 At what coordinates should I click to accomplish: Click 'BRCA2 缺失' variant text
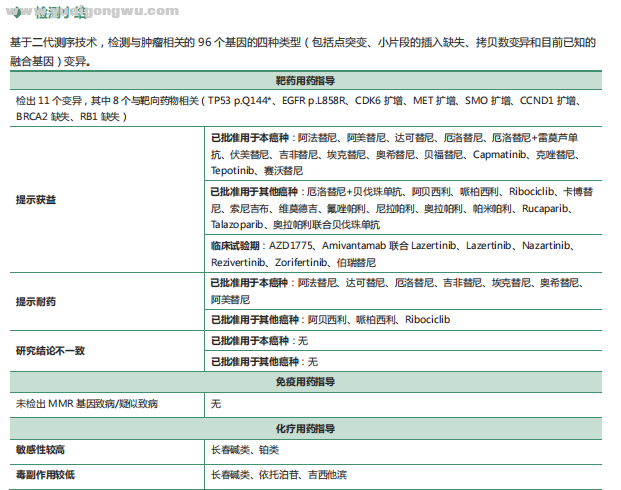[x=43, y=117]
